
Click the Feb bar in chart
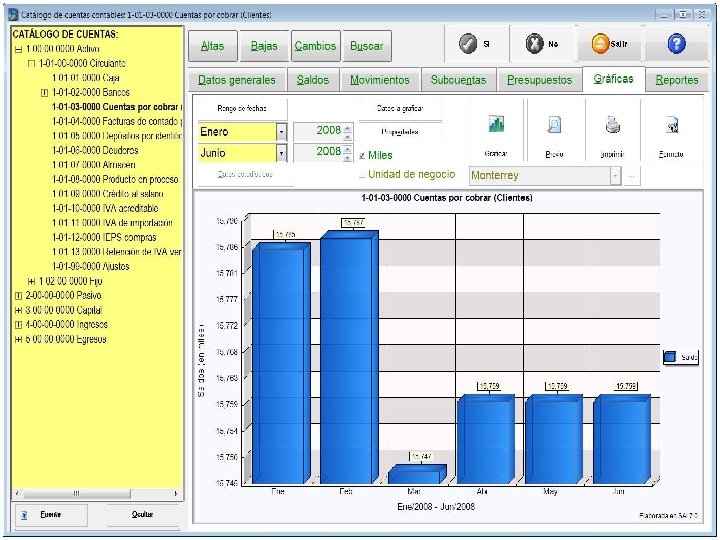point(349,357)
